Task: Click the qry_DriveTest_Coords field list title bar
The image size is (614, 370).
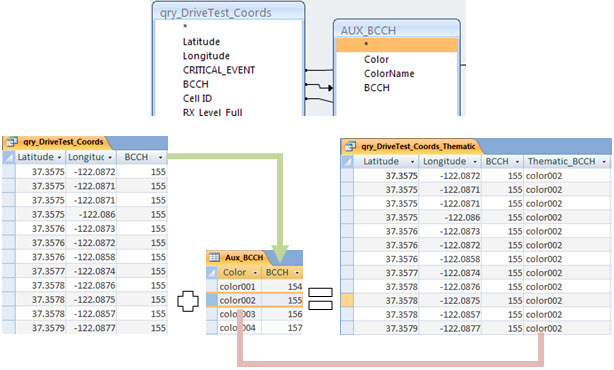Action: (x=228, y=12)
